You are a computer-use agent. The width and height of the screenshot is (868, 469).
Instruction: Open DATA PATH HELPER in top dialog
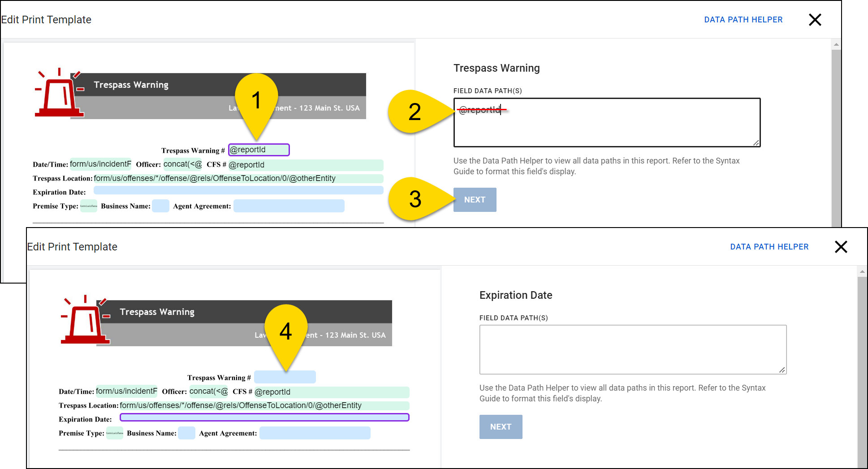point(743,19)
